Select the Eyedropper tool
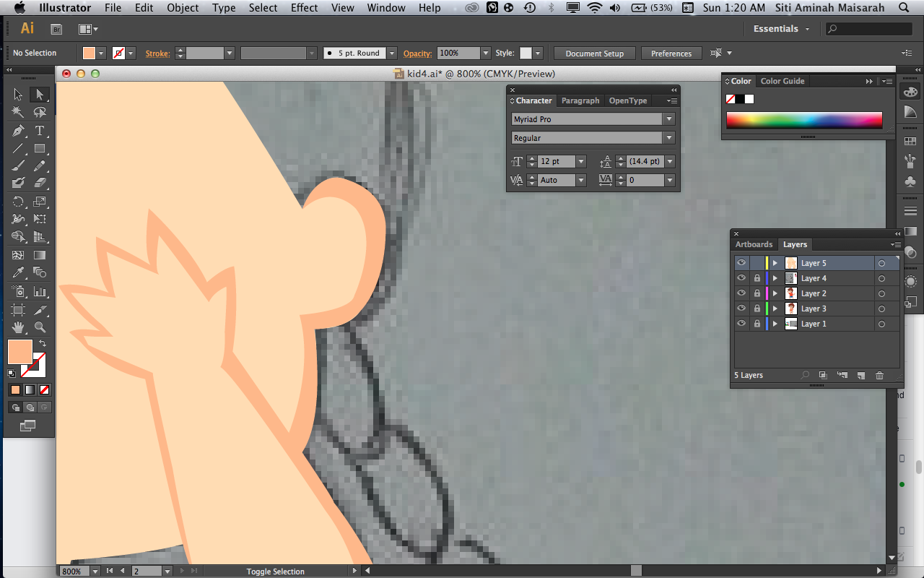 click(18, 272)
